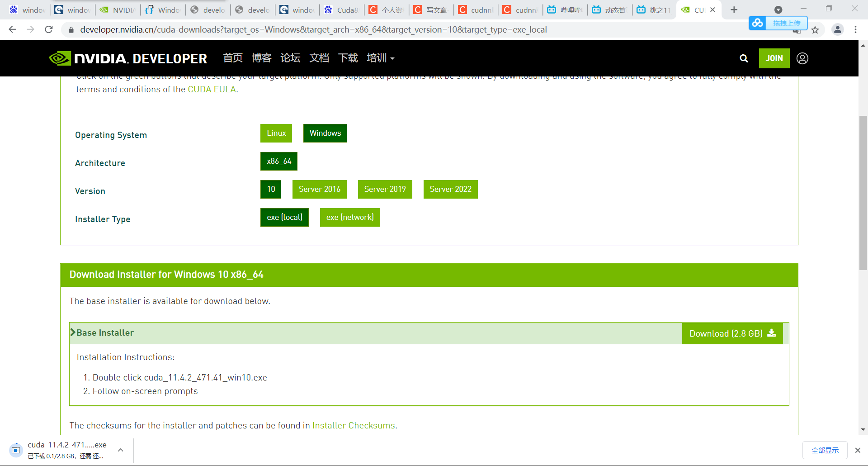Click 'Double click cuda_11.4.2_471.41_win10.exe' instruction

click(180, 378)
